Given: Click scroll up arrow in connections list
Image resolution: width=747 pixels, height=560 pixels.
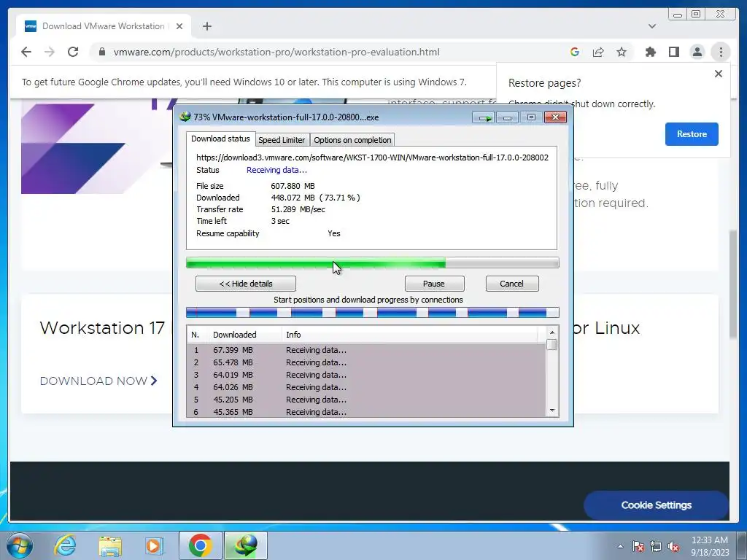Looking at the screenshot, I should point(552,332).
